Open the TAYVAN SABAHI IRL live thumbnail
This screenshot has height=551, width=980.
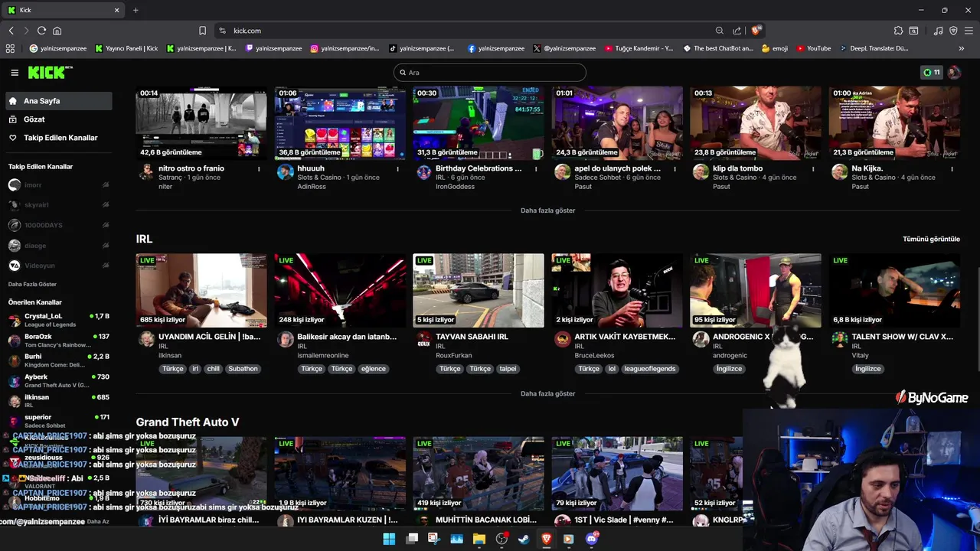click(479, 290)
